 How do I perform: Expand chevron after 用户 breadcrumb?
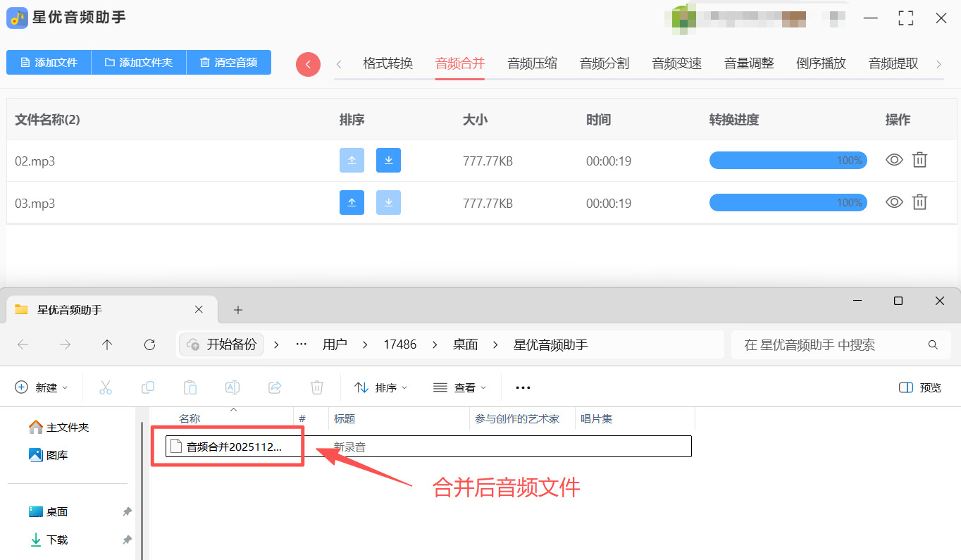pos(365,344)
